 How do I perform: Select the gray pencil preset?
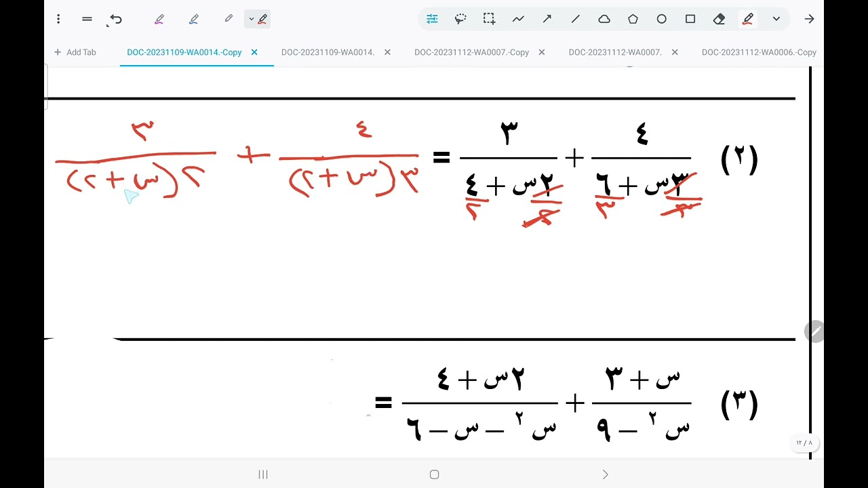pos(229,19)
